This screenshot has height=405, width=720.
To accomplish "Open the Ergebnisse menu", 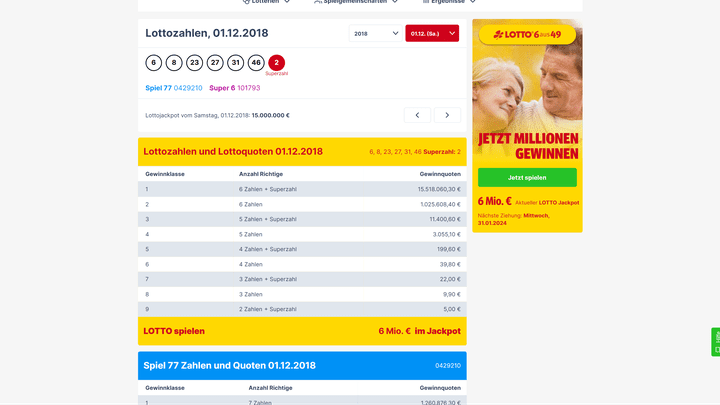I will click(x=449, y=2).
